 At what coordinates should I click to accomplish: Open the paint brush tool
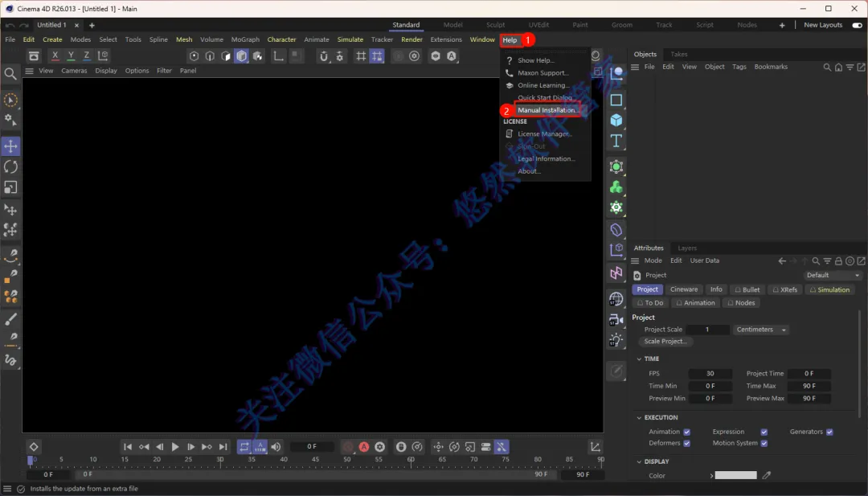[x=10, y=319]
